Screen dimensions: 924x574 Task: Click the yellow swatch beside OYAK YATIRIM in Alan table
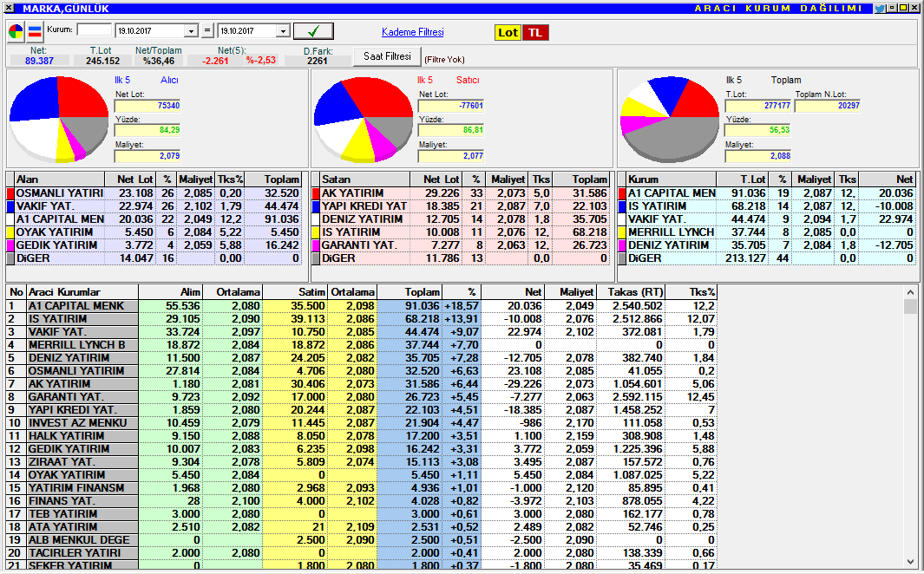pyautogui.click(x=10, y=232)
